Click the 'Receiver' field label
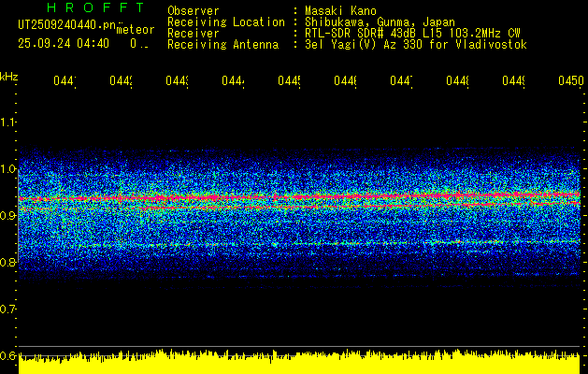Viewport: 588px width, 374px height. tap(194, 34)
